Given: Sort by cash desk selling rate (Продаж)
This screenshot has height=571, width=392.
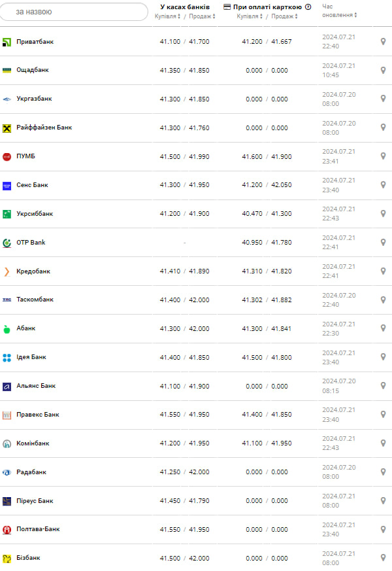Looking at the screenshot, I should [201, 16].
